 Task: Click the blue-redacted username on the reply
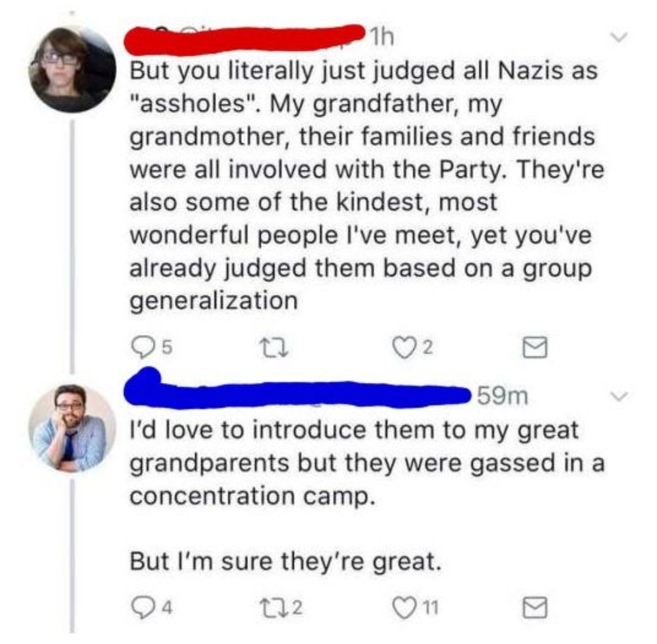pyautogui.click(x=297, y=393)
